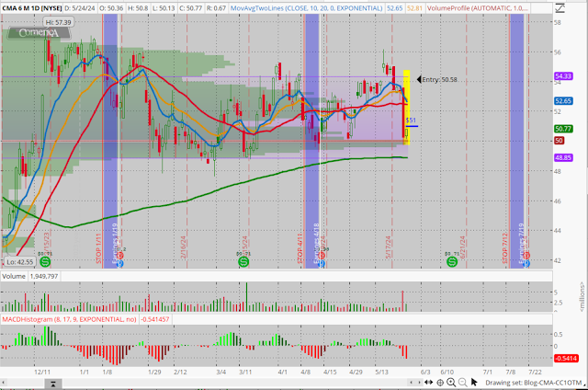588x390 pixels.
Task: Click the Entry: 50.58 annotation text
Action: tap(439, 80)
